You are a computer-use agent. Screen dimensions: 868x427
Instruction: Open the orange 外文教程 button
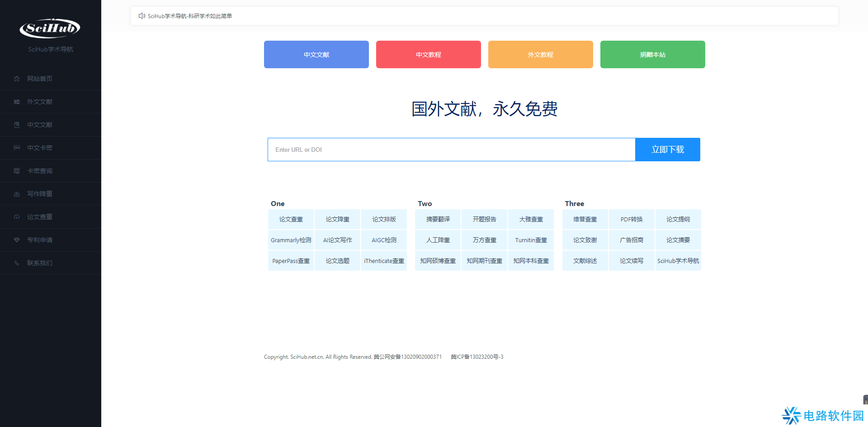[x=540, y=55]
